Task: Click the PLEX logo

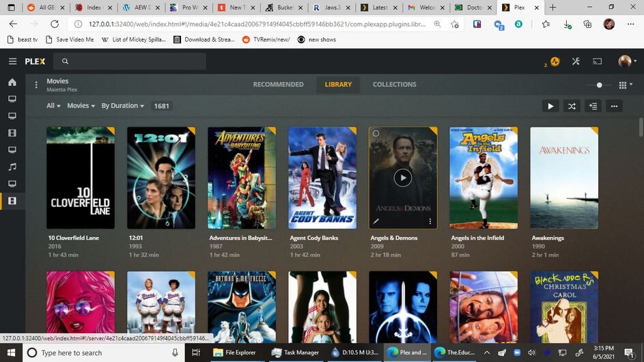Action: coord(35,61)
